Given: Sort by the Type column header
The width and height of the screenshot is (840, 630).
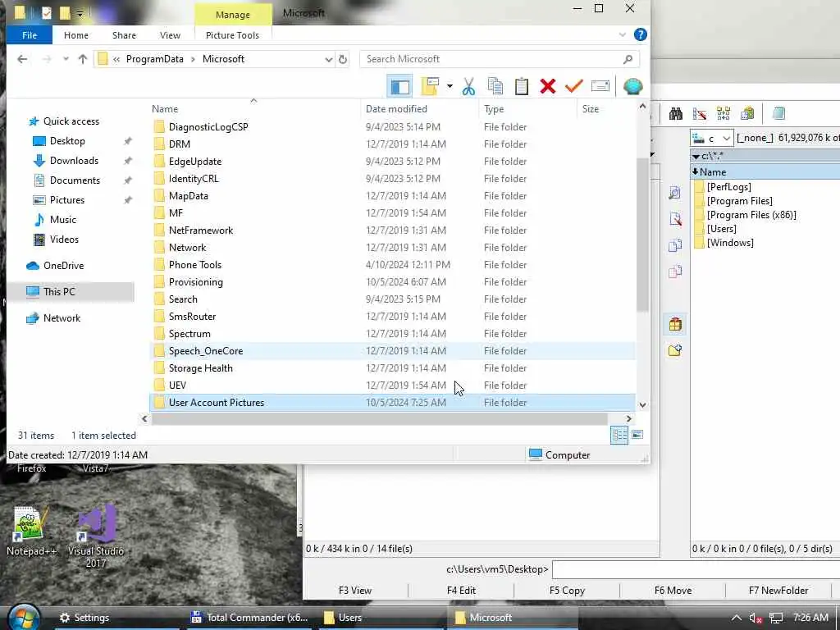Looking at the screenshot, I should tap(493, 109).
